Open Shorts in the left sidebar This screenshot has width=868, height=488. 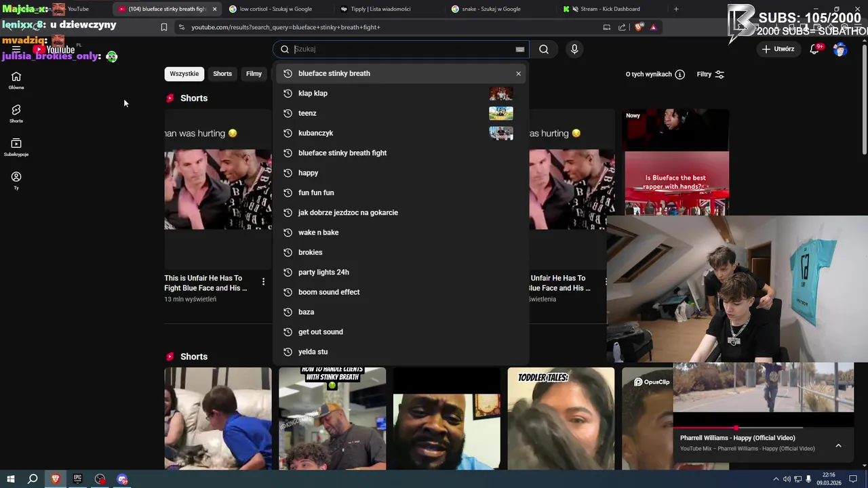(16, 114)
